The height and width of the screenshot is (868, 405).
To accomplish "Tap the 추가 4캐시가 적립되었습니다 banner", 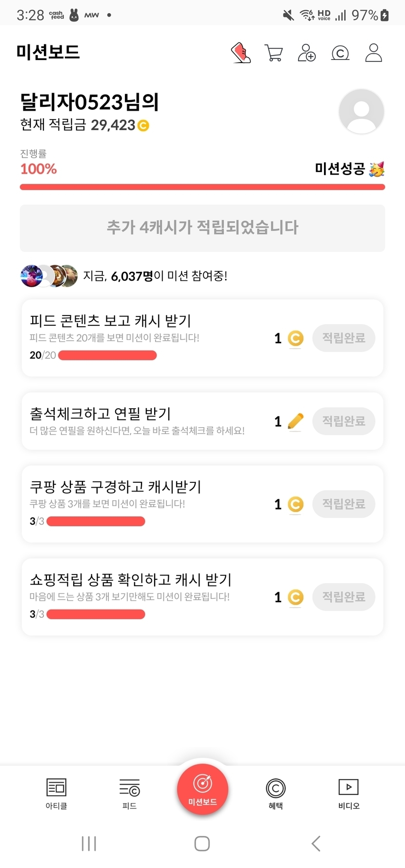I will pos(202,228).
